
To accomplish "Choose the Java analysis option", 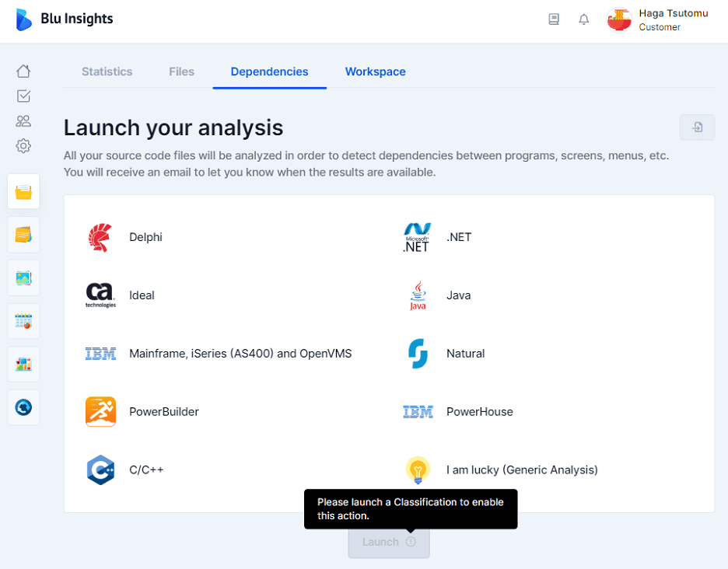I will click(418, 295).
